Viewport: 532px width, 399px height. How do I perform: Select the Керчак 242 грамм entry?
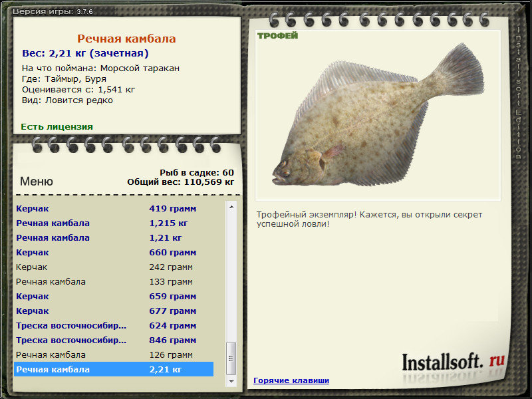(114, 267)
